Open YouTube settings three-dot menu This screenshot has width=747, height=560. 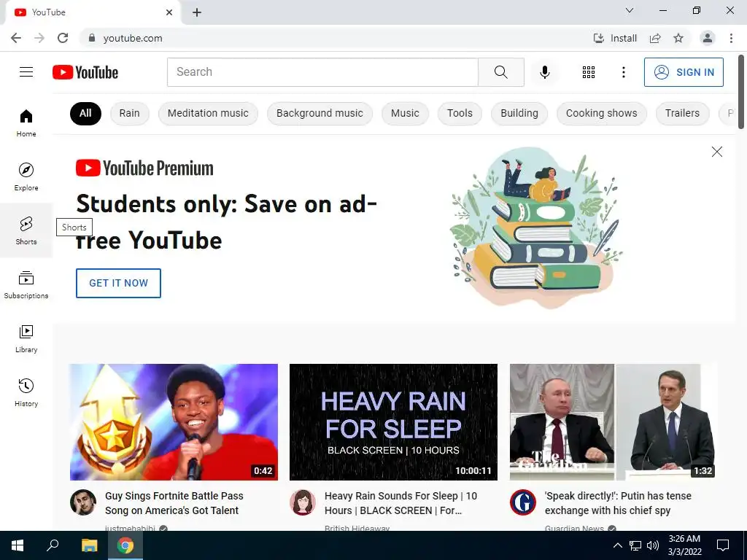pyautogui.click(x=623, y=72)
